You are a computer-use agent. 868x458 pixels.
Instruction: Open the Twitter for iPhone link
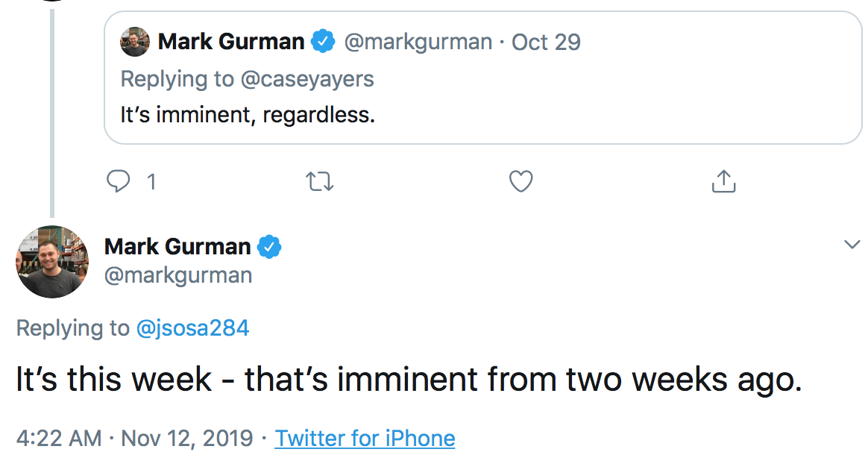pyautogui.click(x=365, y=438)
